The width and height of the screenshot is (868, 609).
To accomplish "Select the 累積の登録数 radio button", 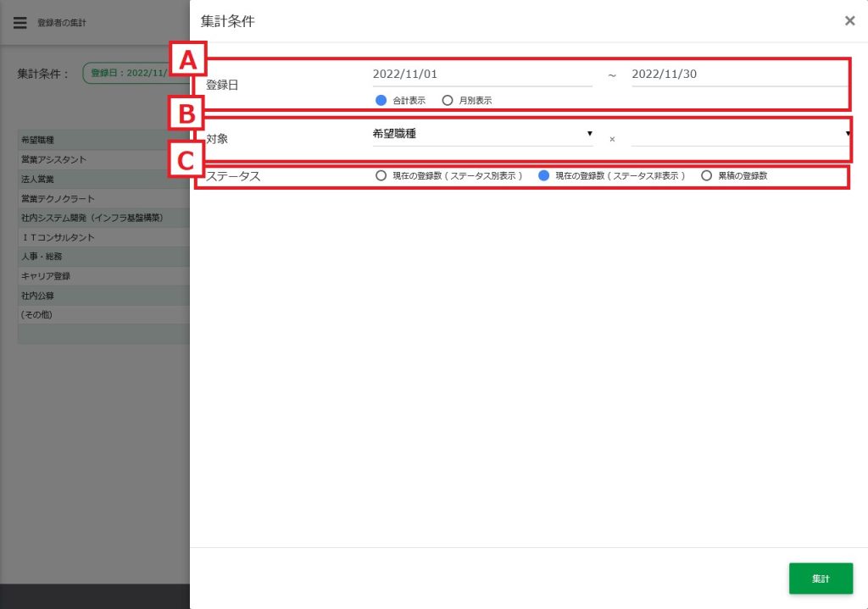I will [x=706, y=176].
